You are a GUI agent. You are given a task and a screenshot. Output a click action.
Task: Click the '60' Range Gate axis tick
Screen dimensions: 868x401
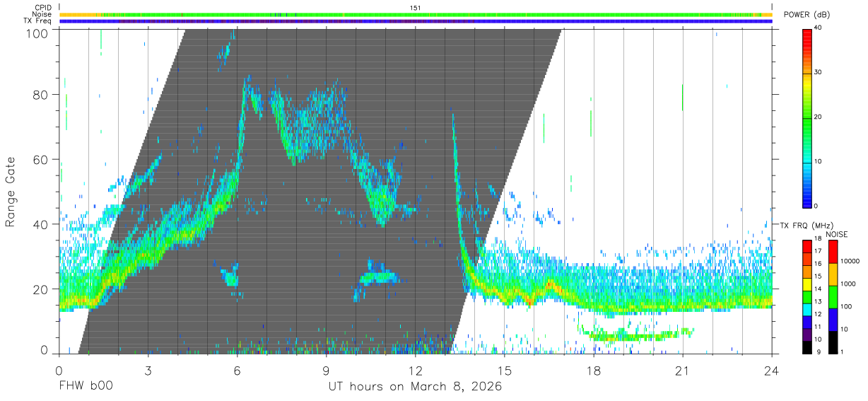(42, 159)
